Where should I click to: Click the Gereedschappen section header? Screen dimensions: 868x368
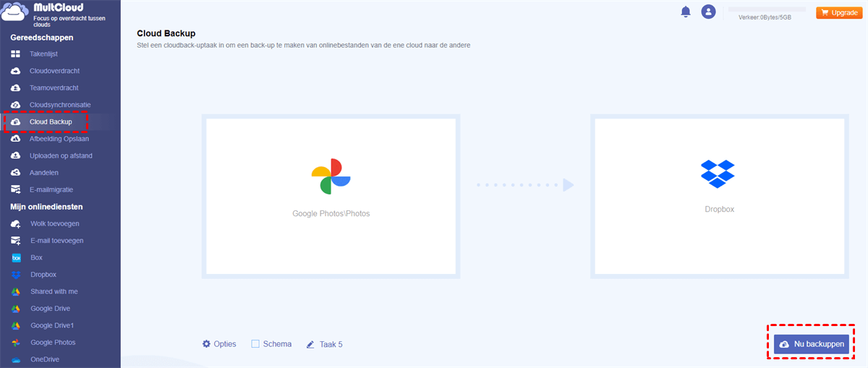click(41, 37)
